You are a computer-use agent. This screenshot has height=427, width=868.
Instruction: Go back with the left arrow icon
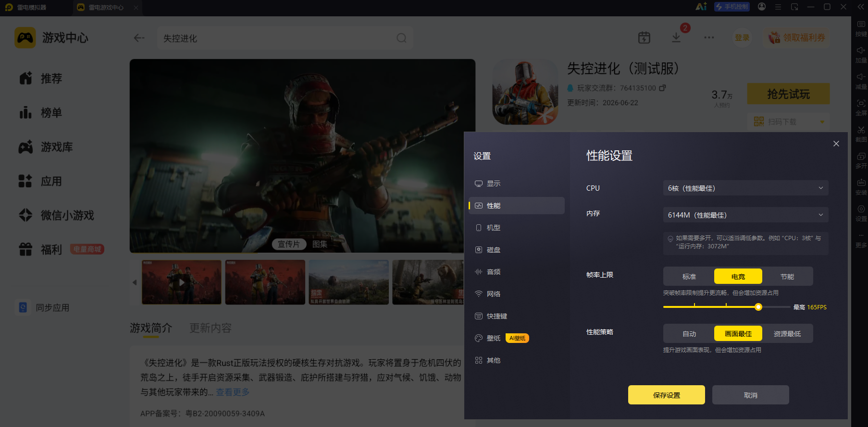[139, 38]
